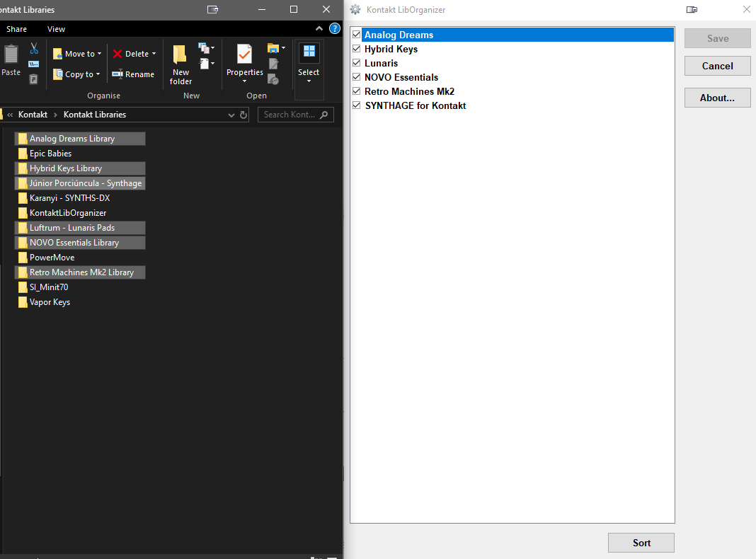Click the Paste shortcut icon
Image resolution: width=756 pixels, height=559 pixels.
click(33, 79)
